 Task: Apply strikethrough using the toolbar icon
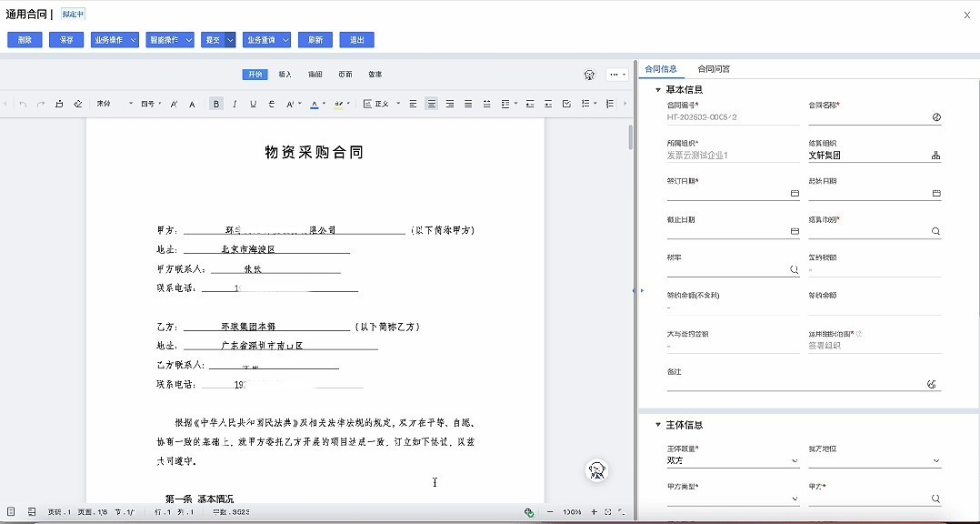tap(272, 105)
